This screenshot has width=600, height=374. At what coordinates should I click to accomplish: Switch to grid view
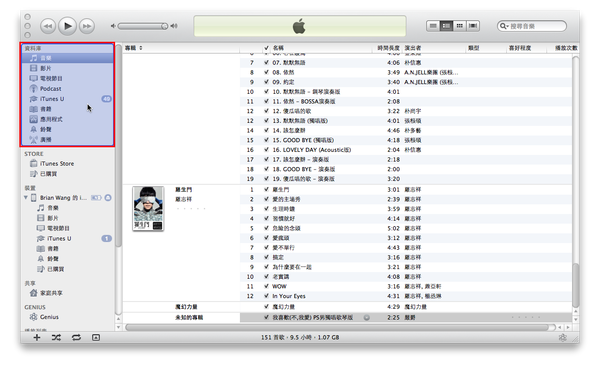tap(460, 26)
